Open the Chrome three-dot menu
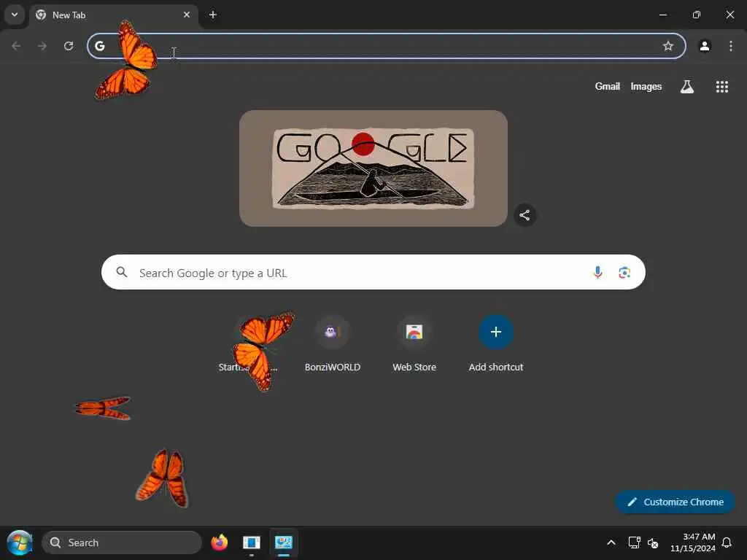 731,46
